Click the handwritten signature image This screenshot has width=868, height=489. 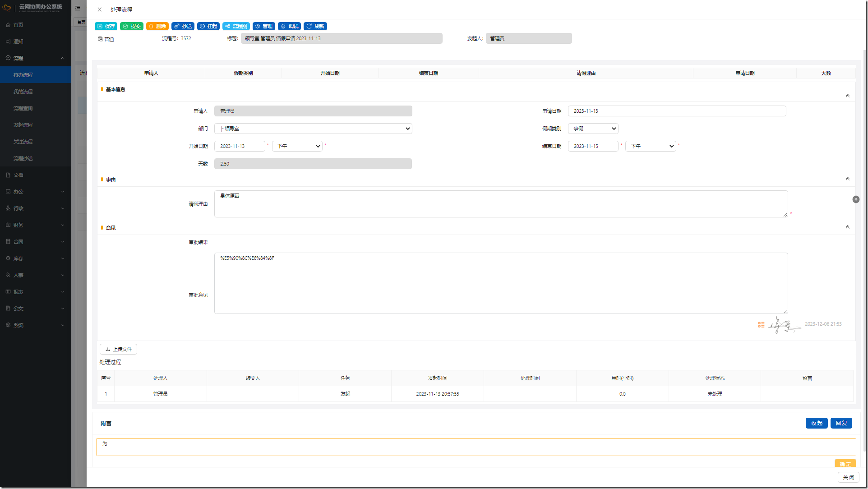click(784, 325)
